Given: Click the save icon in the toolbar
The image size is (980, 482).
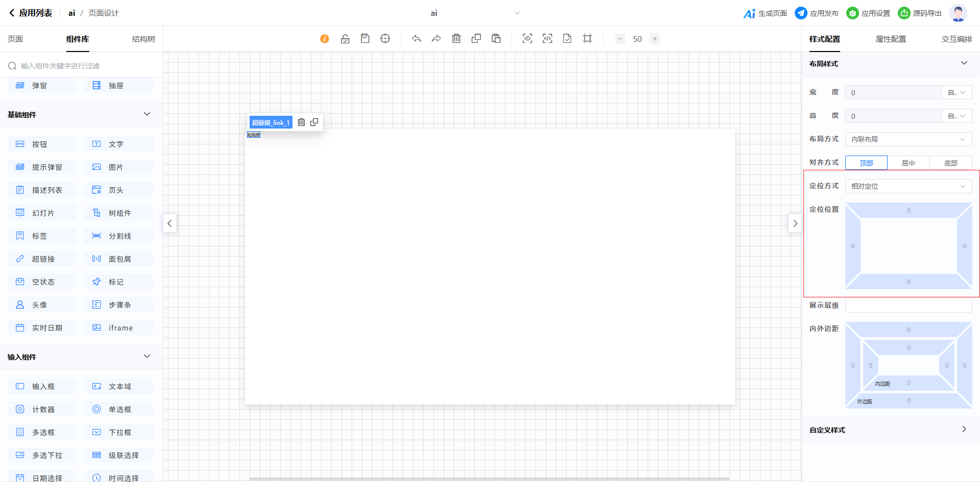Looking at the screenshot, I should [x=365, y=39].
